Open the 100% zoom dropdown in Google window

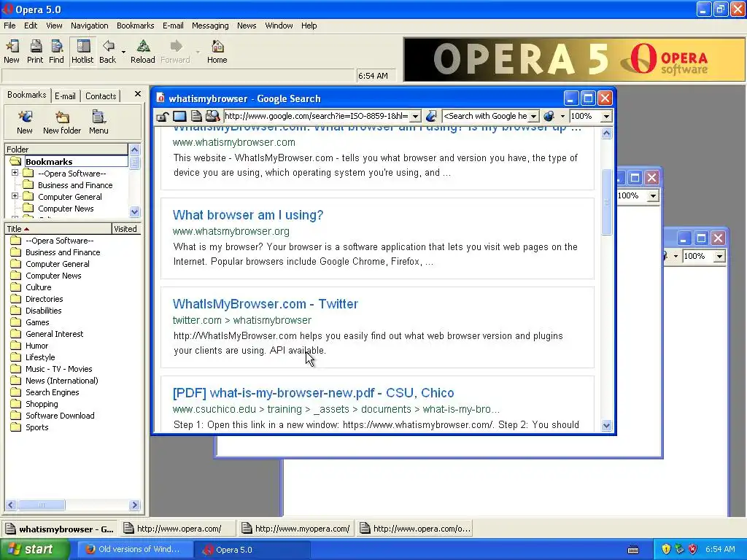pyautogui.click(x=606, y=116)
